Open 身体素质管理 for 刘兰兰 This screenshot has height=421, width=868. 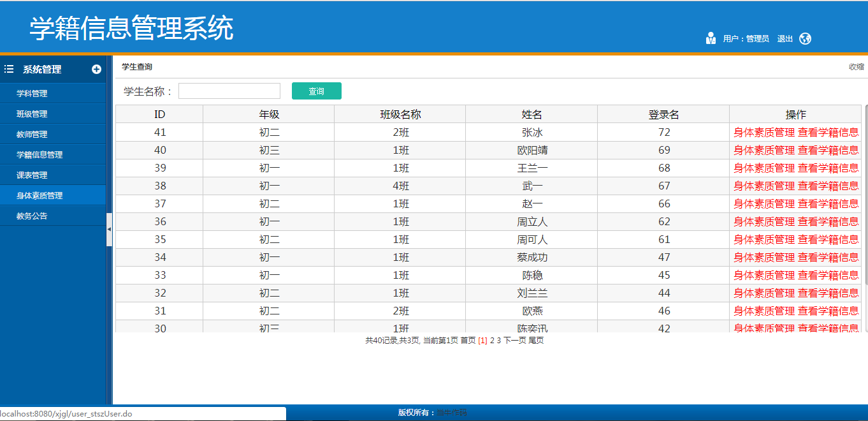tap(764, 293)
